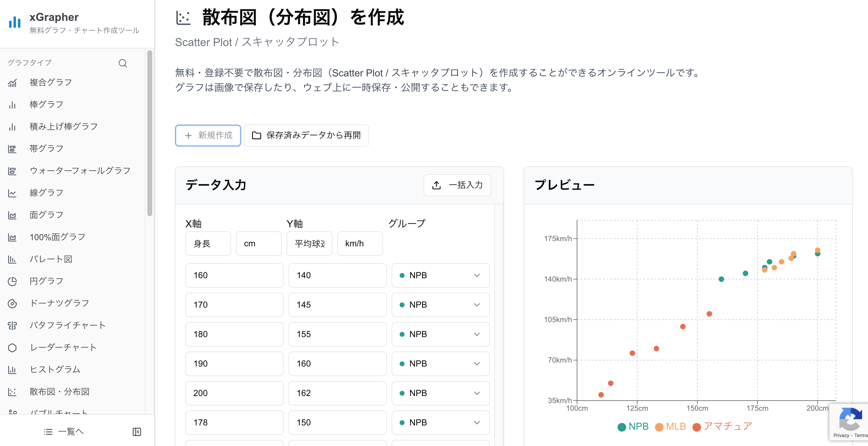
Task: Toggle the NPB legend entry
Action: coord(633,426)
